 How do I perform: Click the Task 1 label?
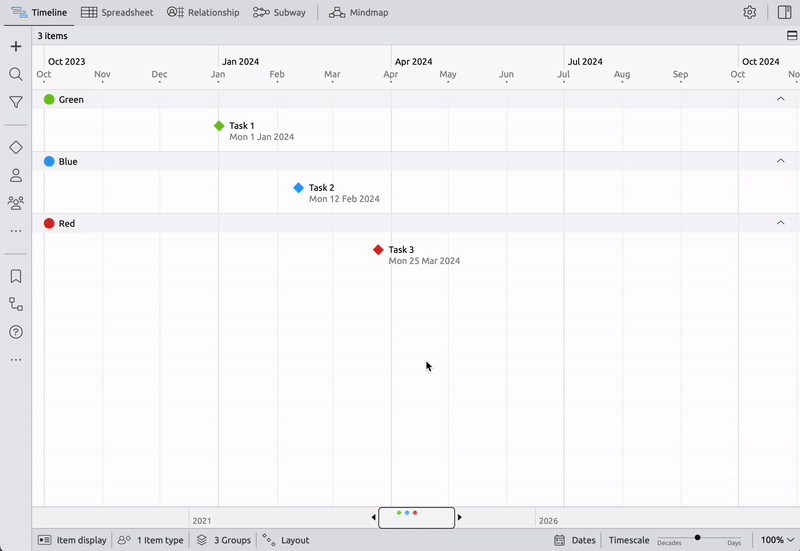pyautogui.click(x=241, y=126)
